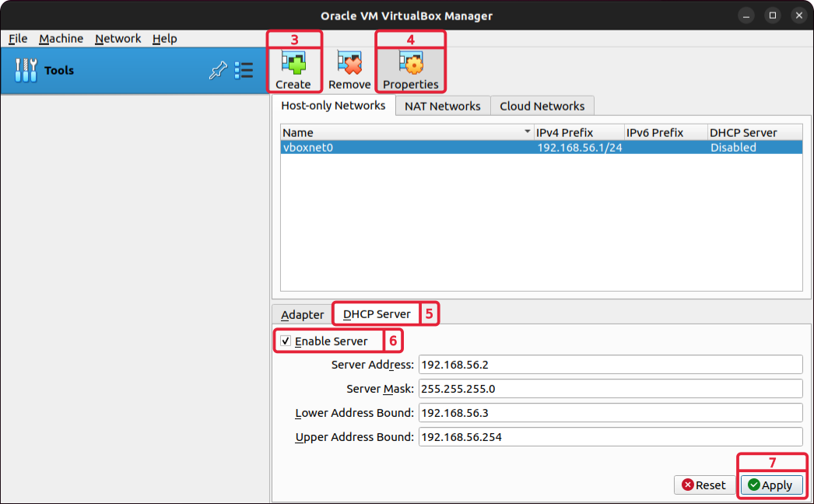
Task: Open the Network menu
Action: pos(118,38)
